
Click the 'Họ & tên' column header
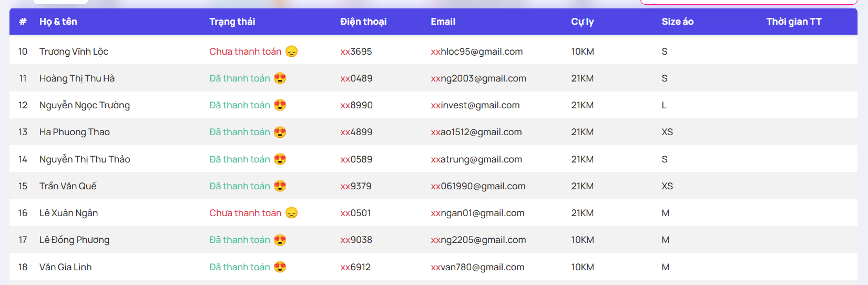point(58,22)
